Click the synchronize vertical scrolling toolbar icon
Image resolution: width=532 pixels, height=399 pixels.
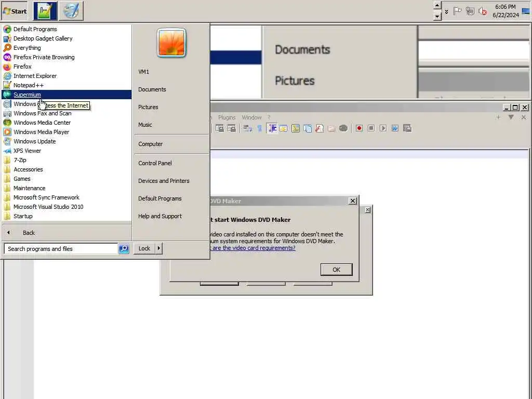click(x=220, y=128)
